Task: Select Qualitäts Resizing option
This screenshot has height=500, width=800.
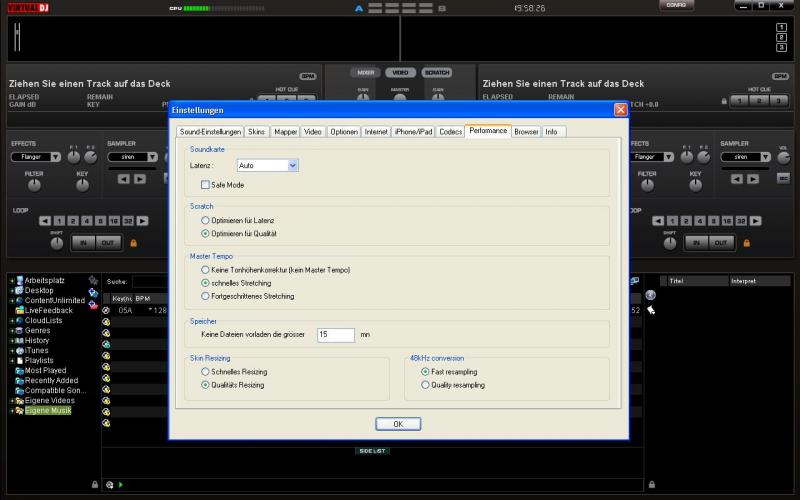Action: point(205,385)
